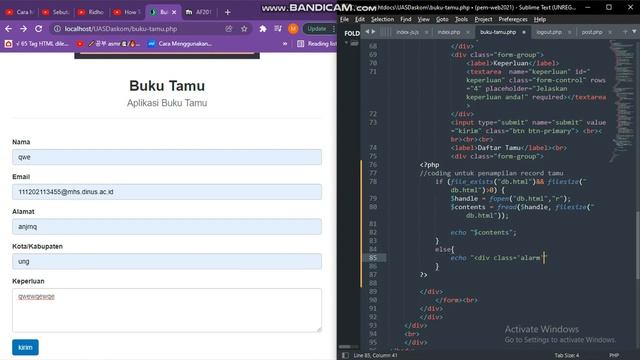
Task: Switch to post.php tab in Sublime
Action: tap(592, 32)
